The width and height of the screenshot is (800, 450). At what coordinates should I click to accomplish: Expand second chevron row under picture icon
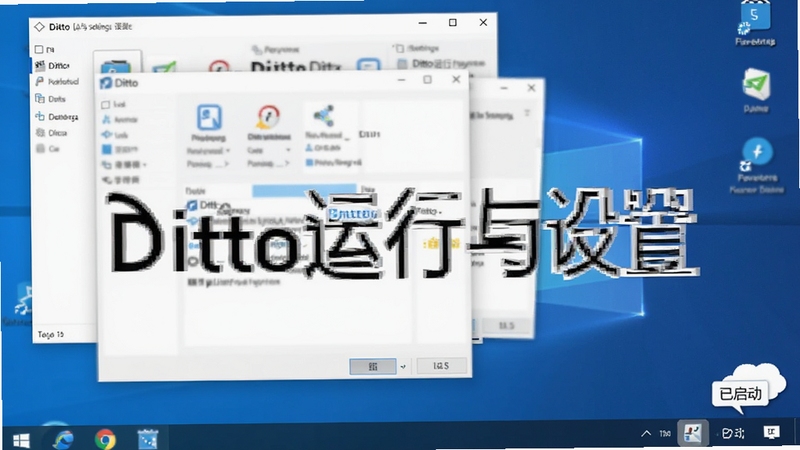208,164
